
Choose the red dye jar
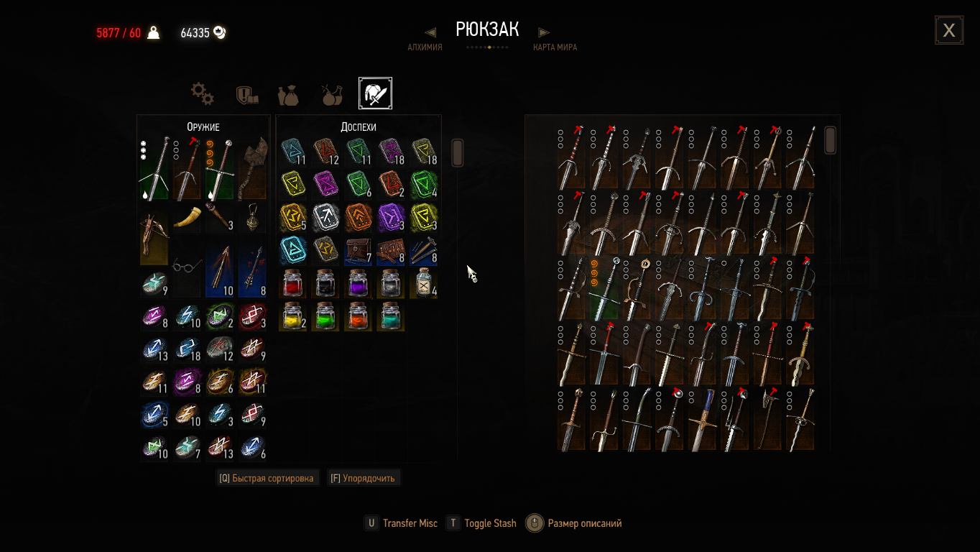(292, 284)
